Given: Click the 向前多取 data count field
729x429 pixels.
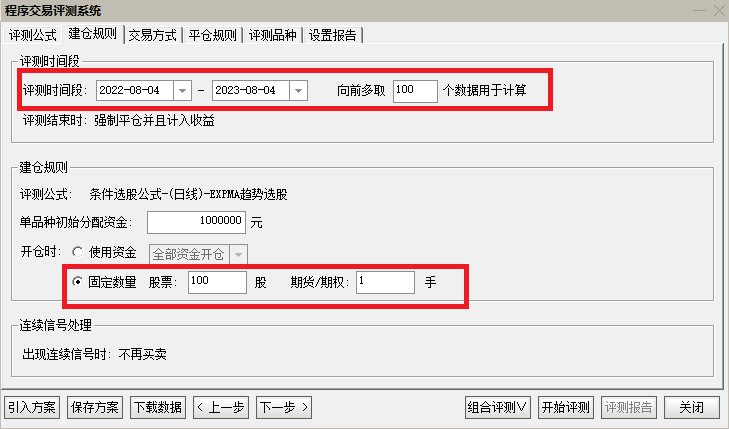Looking at the screenshot, I should [415, 91].
